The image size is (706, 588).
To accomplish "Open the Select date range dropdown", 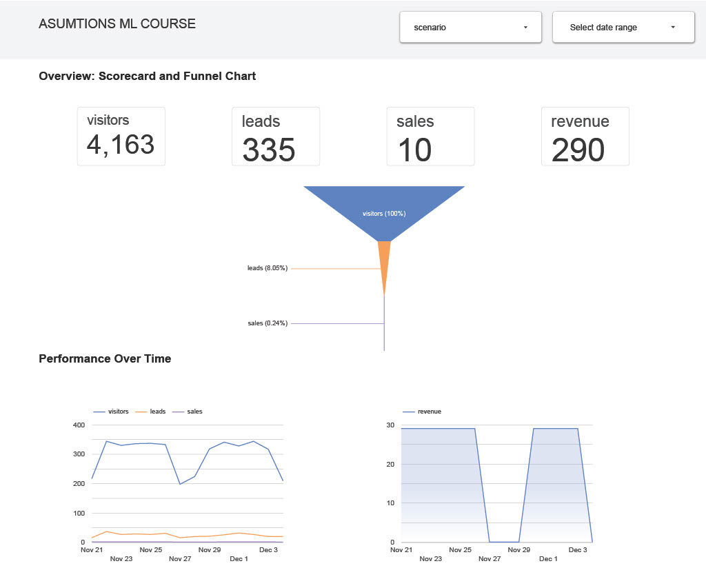I will pos(623,28).
